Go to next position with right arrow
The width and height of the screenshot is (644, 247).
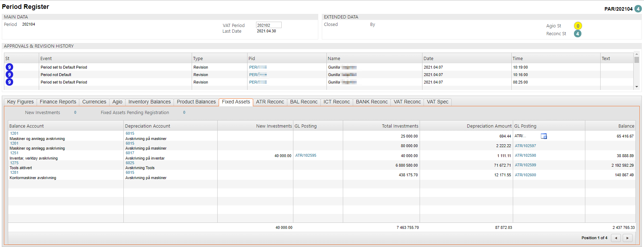pyautogui.click(x=628, y=238)
